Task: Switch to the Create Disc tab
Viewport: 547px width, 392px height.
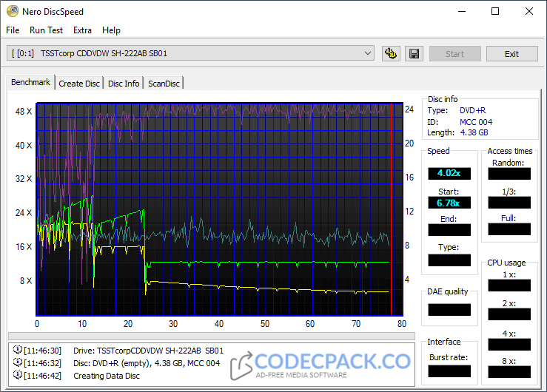Action: point(79,84)
